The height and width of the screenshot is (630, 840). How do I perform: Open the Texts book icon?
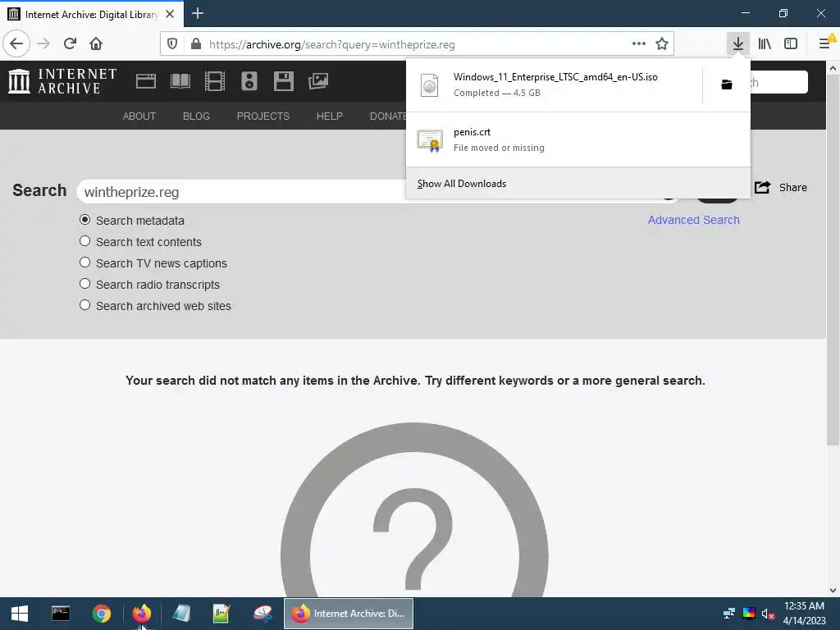click(180, 81)
